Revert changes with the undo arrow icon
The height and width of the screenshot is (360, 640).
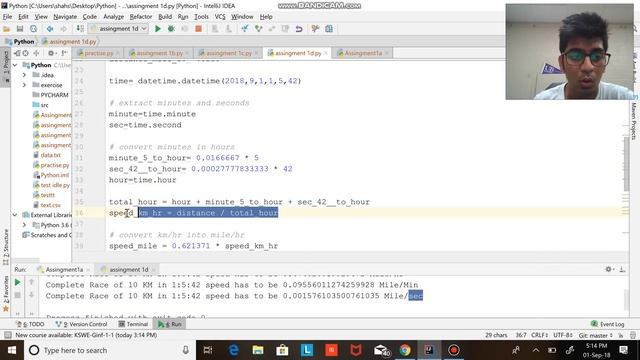point(299,29)
